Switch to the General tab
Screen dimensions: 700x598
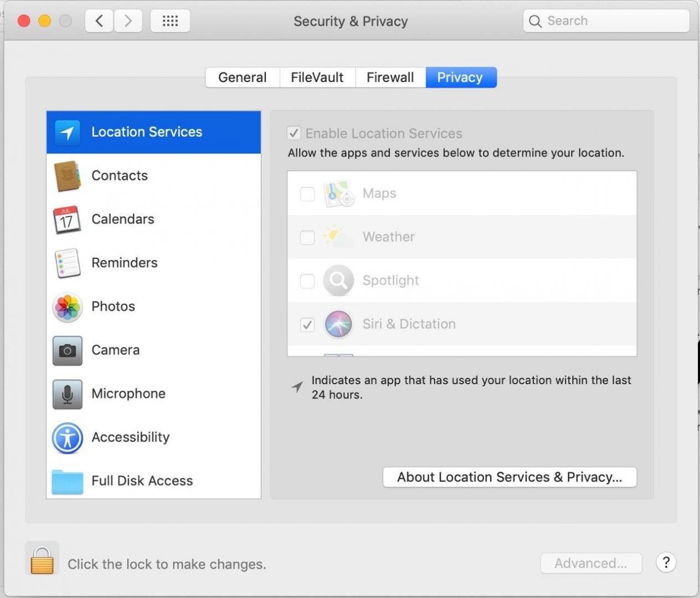click(x=243, y=78)
